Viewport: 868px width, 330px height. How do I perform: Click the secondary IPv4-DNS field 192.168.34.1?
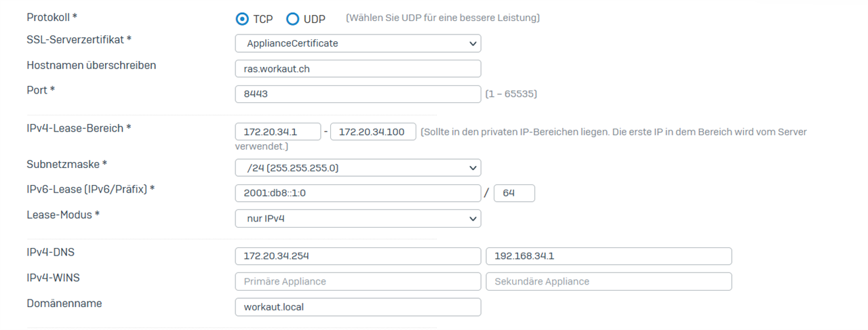tap(608, 256)
